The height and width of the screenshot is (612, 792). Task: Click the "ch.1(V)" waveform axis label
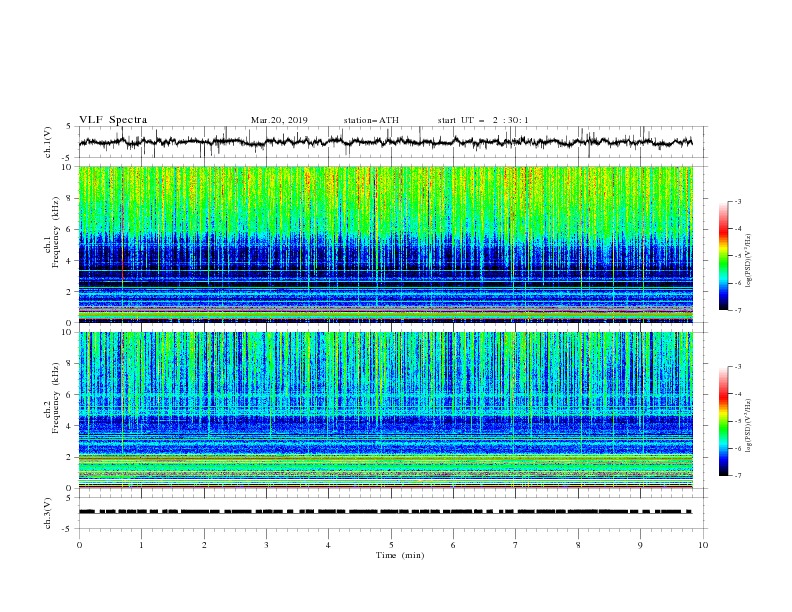[48, 142]
